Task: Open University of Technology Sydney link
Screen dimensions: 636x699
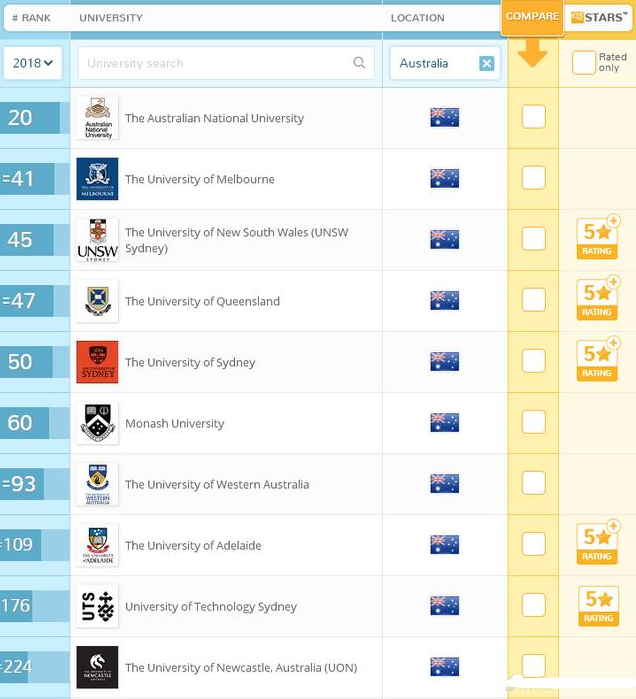Action: (211, 607)
